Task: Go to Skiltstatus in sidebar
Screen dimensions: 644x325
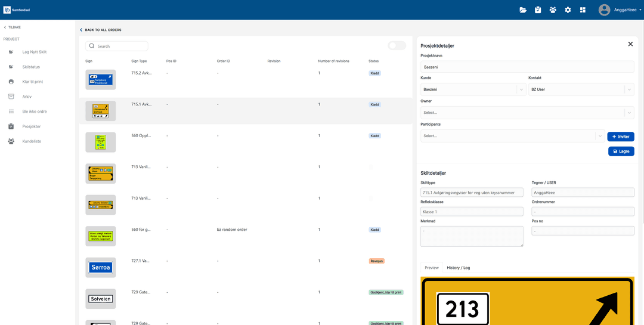Action: 31,67
